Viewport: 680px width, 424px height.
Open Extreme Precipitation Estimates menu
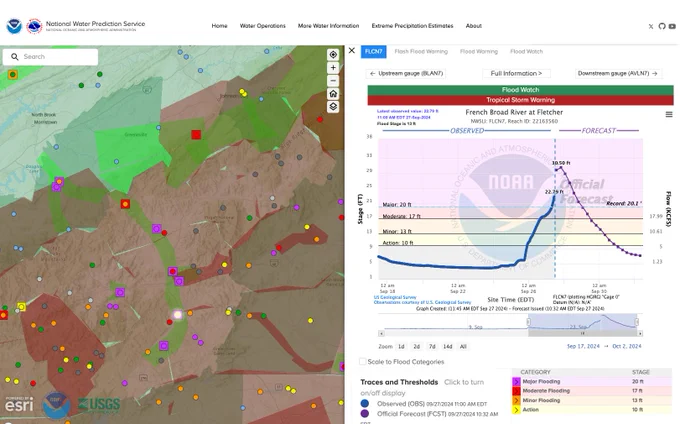(x=412, y=26)
